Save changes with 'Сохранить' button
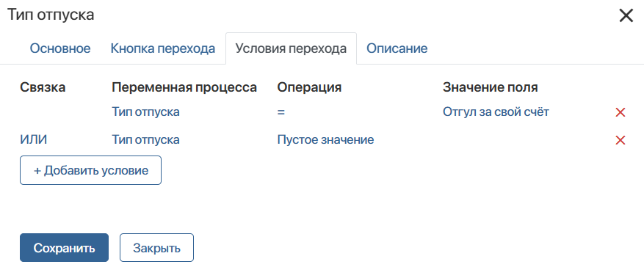The width and height of the screenshot is (644, 267). [x=64, y=248]
